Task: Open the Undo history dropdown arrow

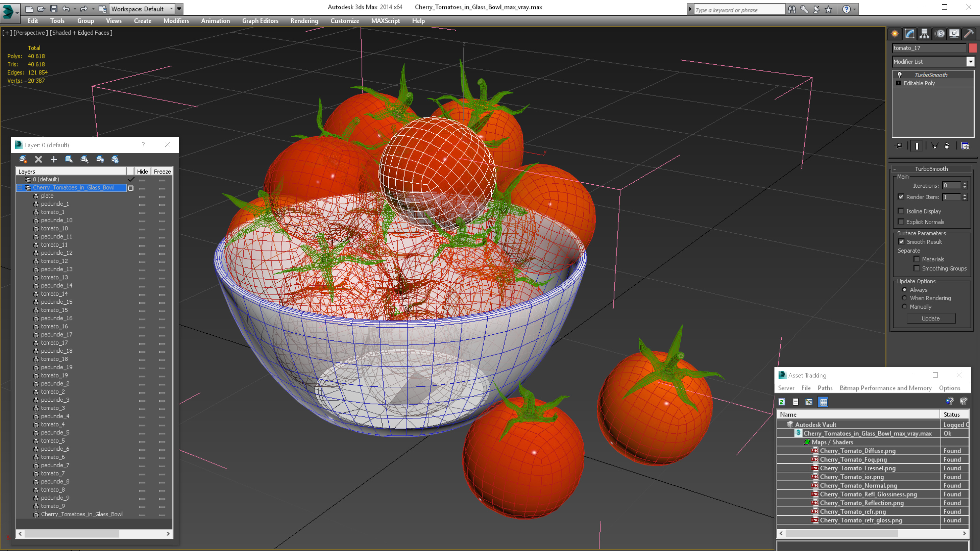Action: [x=75, y=9]
